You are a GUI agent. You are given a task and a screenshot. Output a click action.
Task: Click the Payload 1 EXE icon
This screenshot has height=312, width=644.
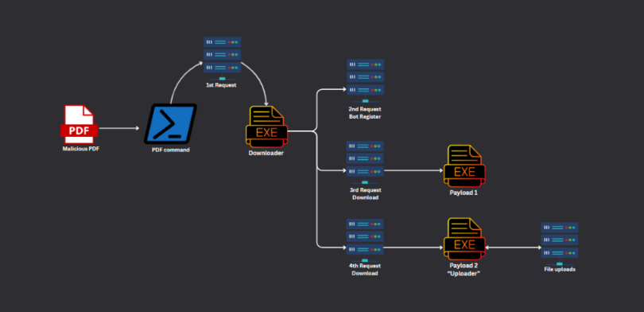pyautogui.click(x=464, y=166)
